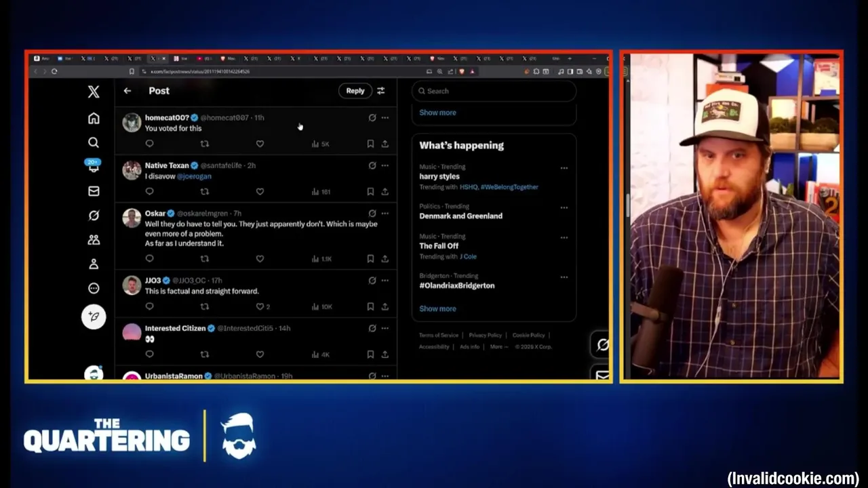Image resolution: width=868 pixels, height=488 pixels.
Task: Share the homecat00? reply
Action: coord(385,144)
